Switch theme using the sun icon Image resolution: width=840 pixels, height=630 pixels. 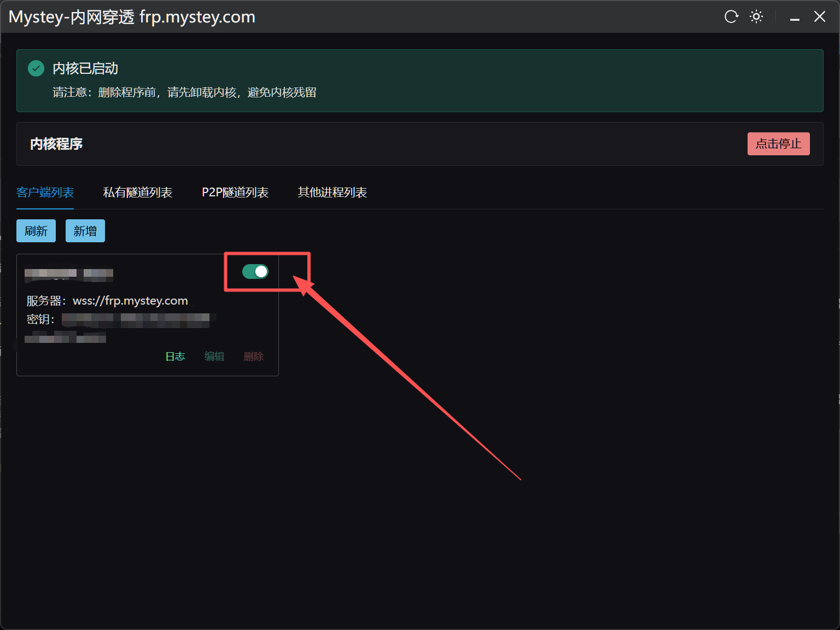coord(756,17)
